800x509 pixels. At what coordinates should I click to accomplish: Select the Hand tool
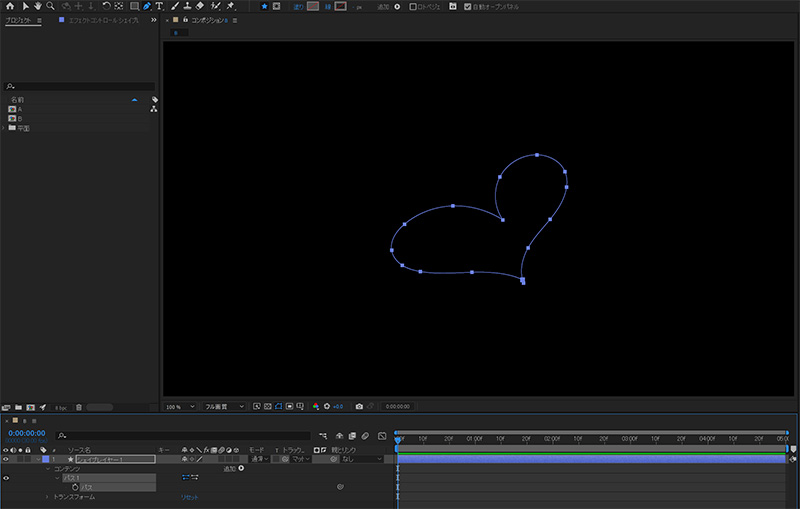click(38, 6)
